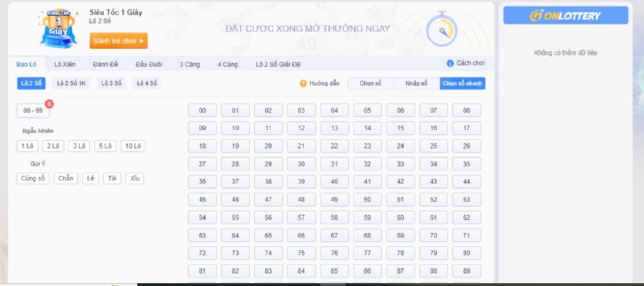The image size is (644, 286).
Task: Open the Hướng dẫn guide link
Action: point(325,84)
